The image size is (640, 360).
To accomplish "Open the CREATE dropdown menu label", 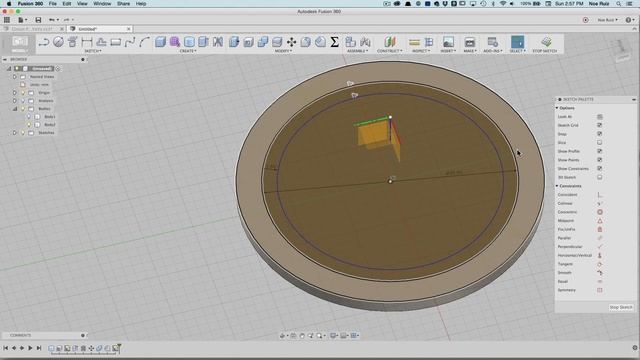I will (188, 51).
